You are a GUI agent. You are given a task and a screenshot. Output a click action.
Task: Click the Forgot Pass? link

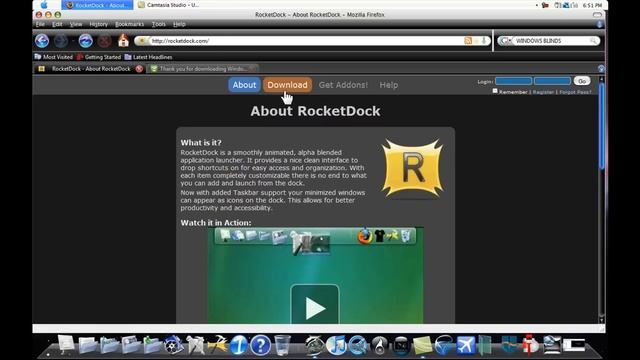pos(575,92)
